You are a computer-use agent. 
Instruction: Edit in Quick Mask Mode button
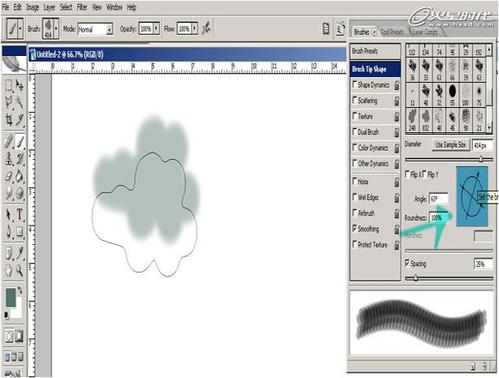tap(20, 337)
